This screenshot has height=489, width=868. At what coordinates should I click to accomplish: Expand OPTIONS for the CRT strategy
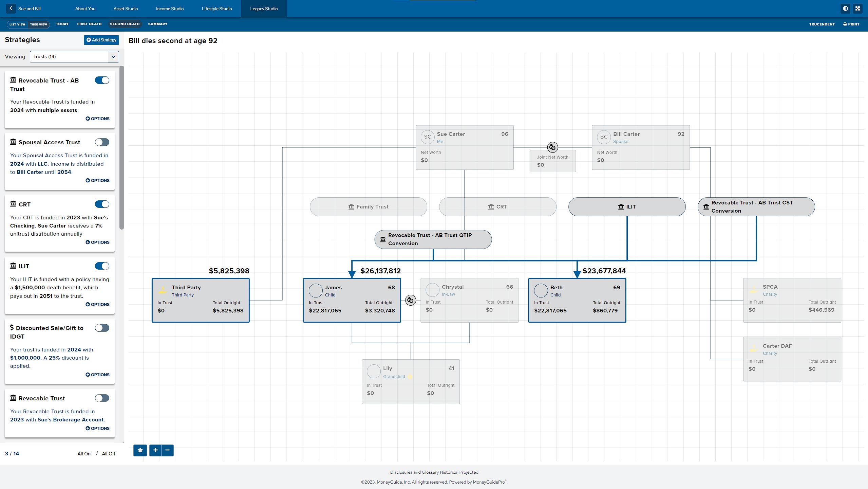pyautogui.click(x=97, y=242)
